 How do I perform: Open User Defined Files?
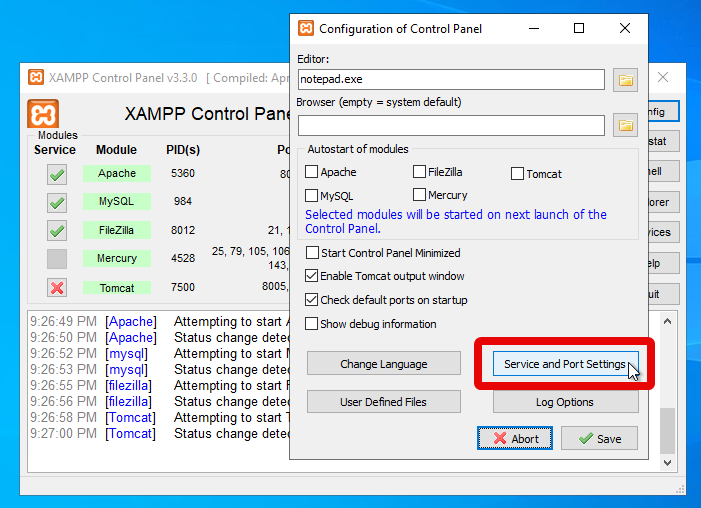(x=384, y=402)
